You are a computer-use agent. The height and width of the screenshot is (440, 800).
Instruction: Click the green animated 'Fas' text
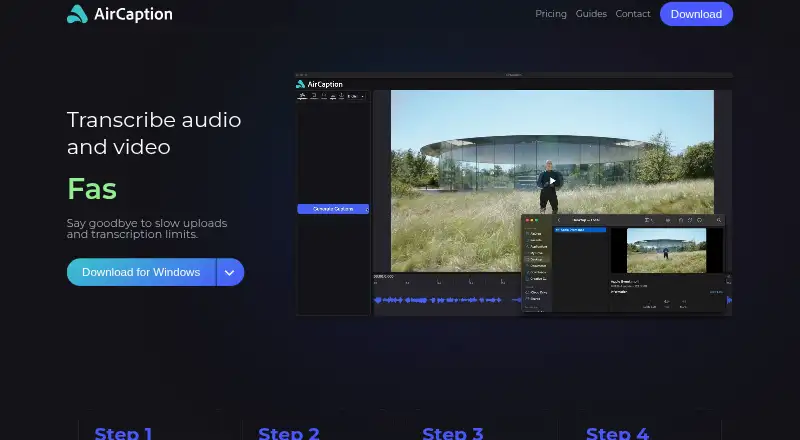click(92, 188)
